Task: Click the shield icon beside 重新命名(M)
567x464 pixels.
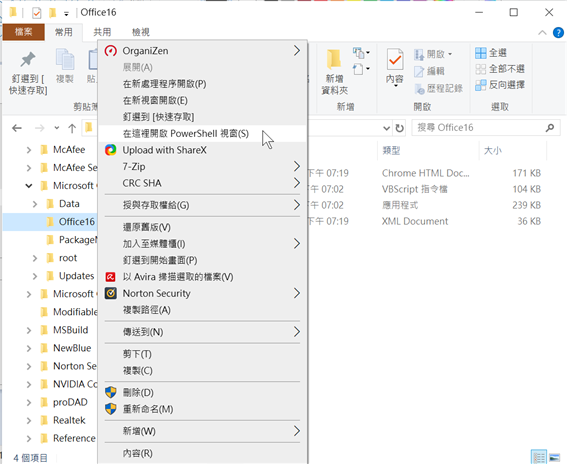Action: (x=111, y=409)
